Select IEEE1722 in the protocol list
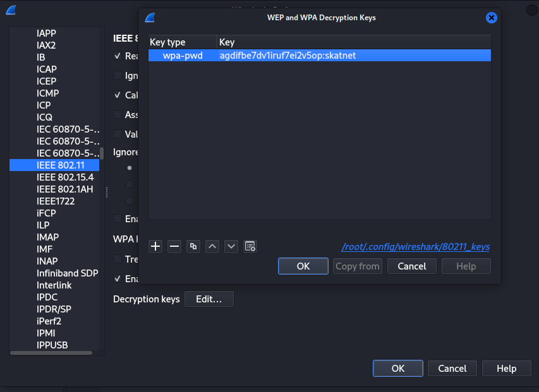 coord(54,201)
